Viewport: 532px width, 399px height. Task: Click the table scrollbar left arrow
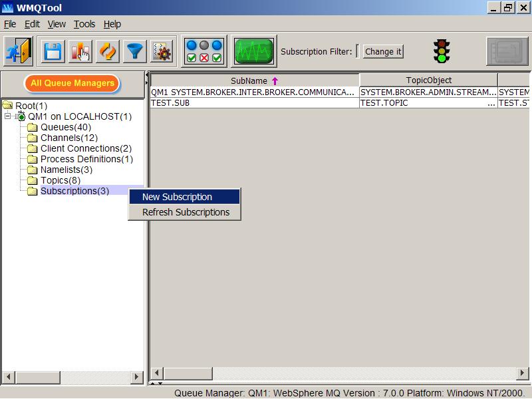coord(157,373)
